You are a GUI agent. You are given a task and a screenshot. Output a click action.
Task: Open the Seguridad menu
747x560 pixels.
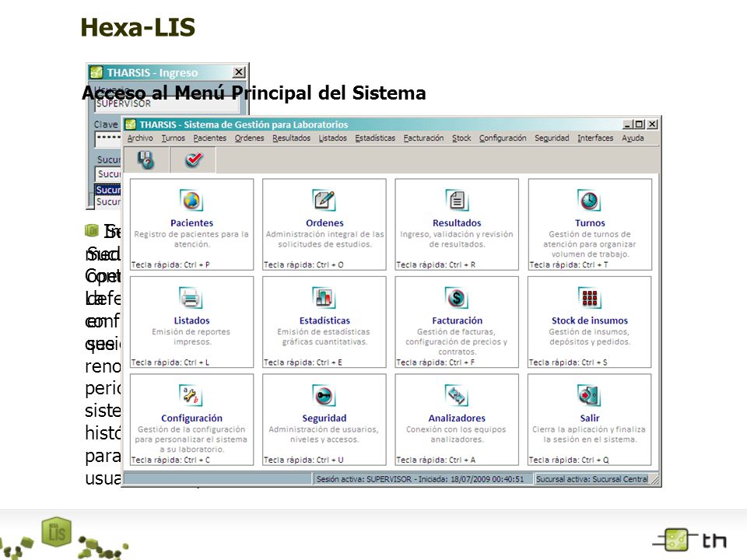coord(552,138)
